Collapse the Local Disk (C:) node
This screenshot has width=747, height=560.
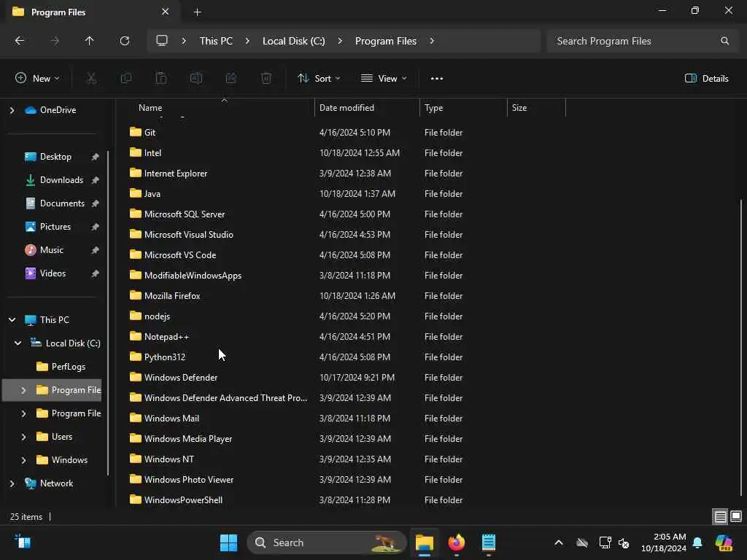click(18, 343)
